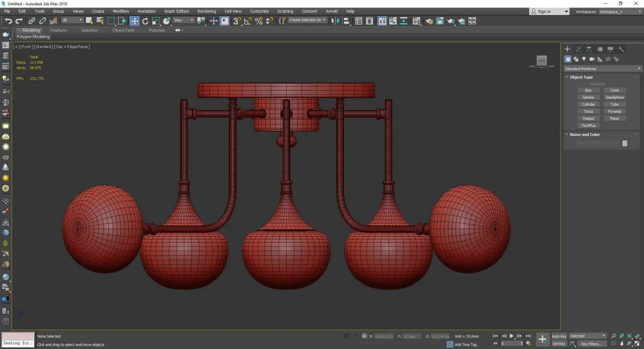
Task: Open the Material Editor icon
Action: 416,21
